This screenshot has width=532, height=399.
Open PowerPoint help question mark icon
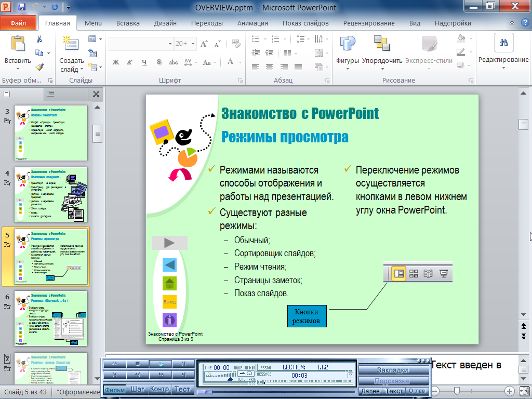pyautogui.click(x=525, y=23)
